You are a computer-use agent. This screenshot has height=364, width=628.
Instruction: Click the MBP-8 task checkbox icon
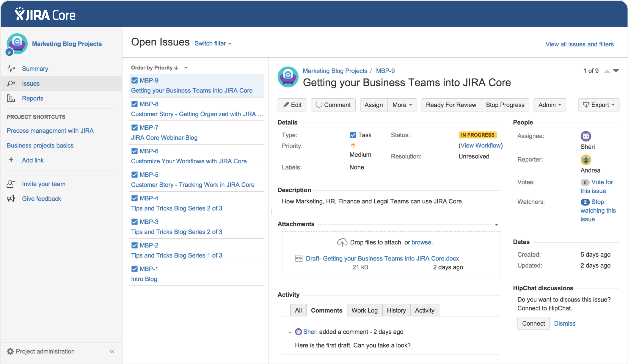(x=134, y=104)
